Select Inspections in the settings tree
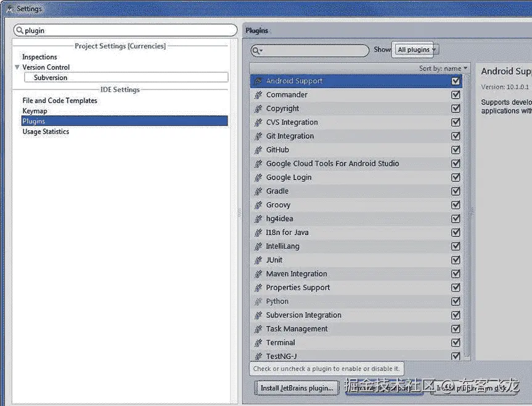 (x=39, y=57)
